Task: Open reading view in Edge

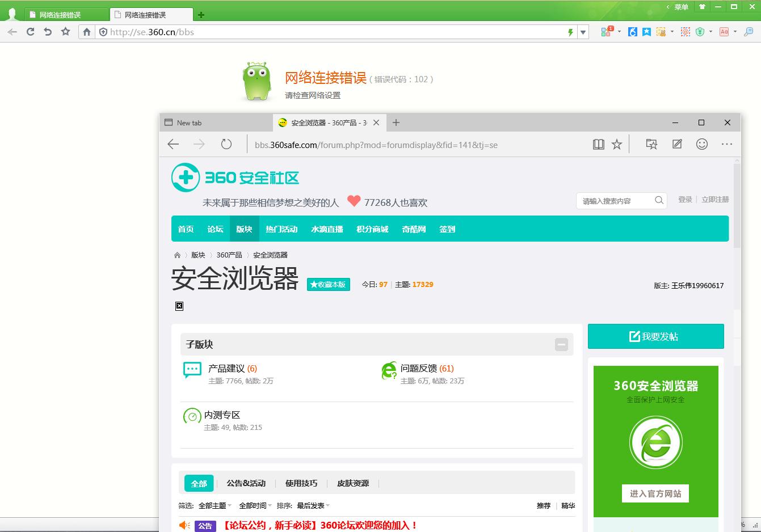Action: click(599, 145)
